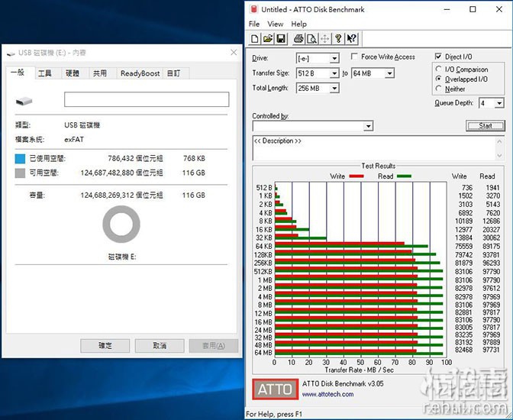
Task: Select the 一般 tab in properties
Action: [x=18, y=73]
